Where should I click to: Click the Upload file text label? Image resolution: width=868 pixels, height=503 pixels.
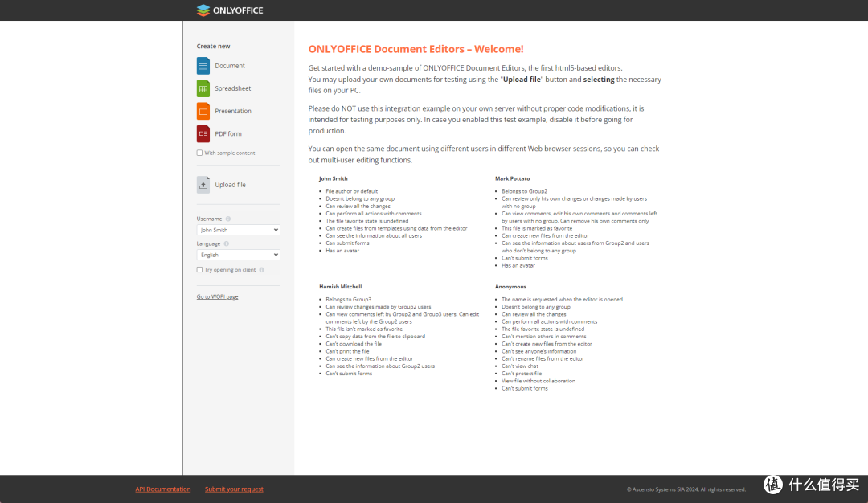[x=231, y=185]
